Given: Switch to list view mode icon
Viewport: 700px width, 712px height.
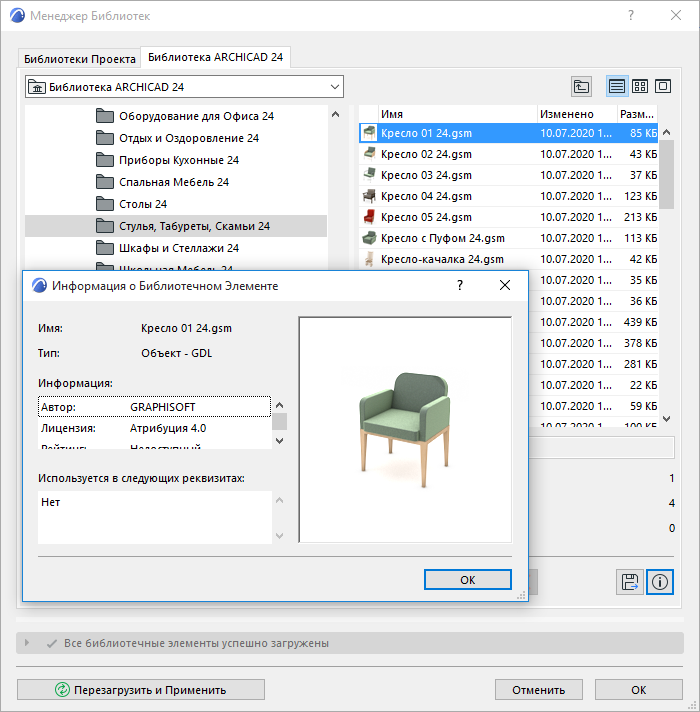Looking at the screenshot, I should click(x=617, y=86).
